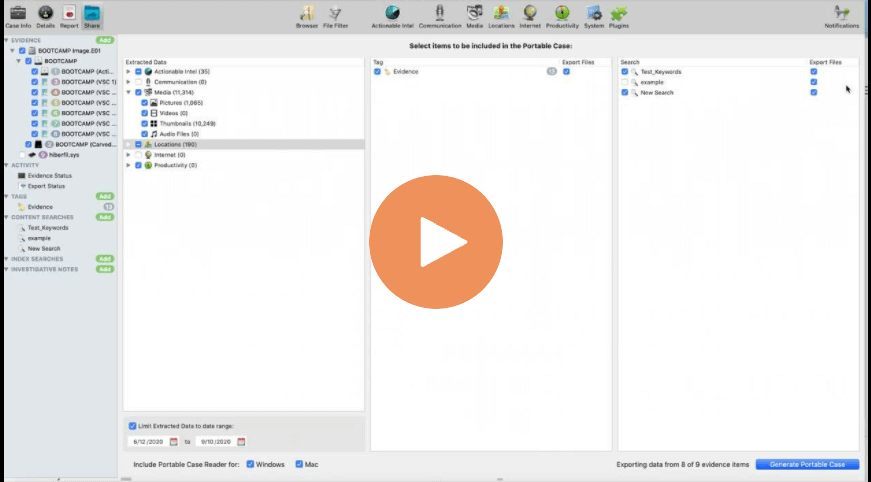Open the Notifications icon
The image size is (871, 482).
[842, 17]
